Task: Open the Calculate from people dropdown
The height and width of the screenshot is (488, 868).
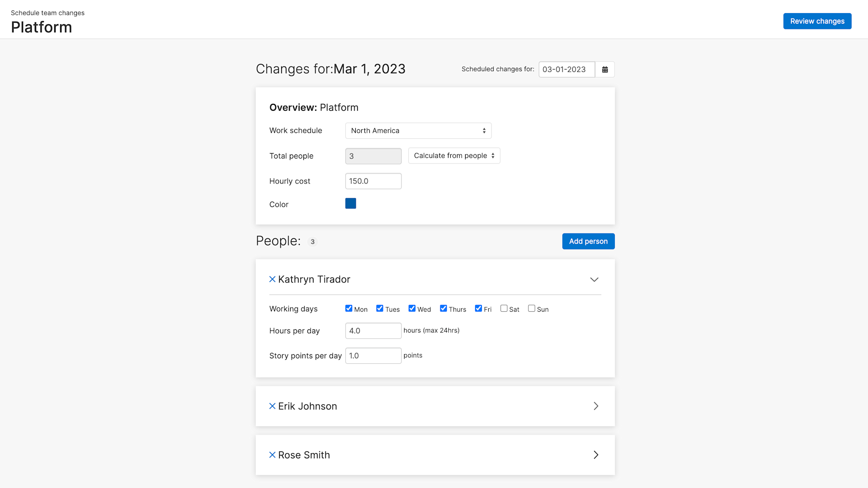Action: coord(453,155)
